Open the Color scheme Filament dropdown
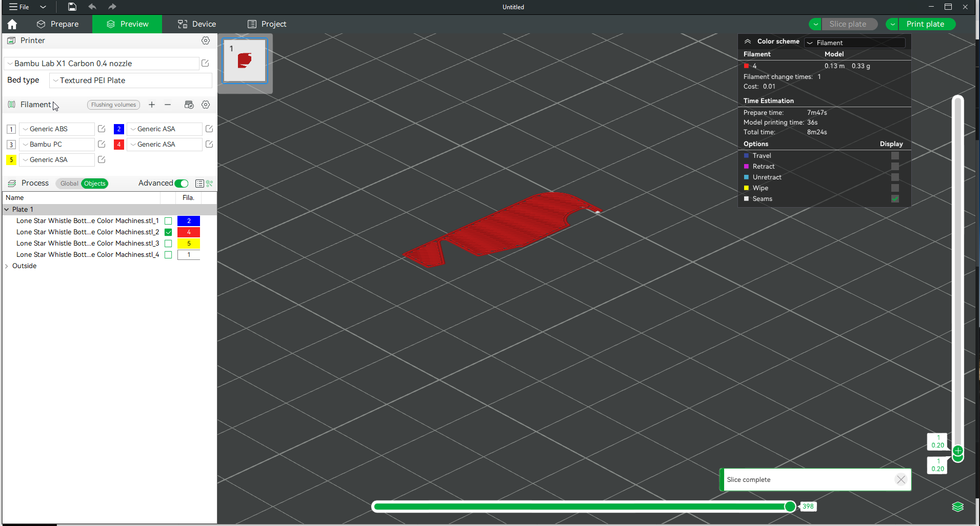The width and height of the screenshot is (980, 526). click(x=854, y=43)
